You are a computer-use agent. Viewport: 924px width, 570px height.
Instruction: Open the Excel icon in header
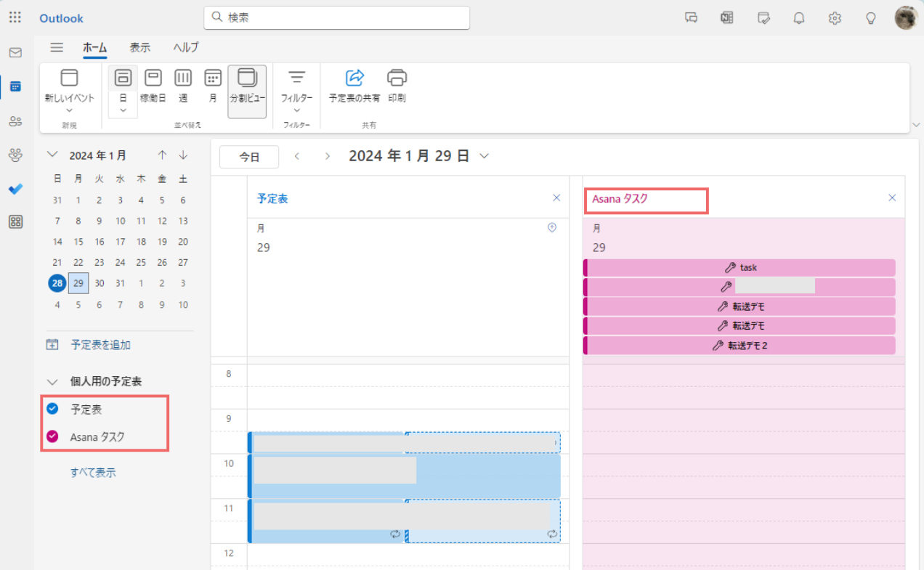(727, 18)
